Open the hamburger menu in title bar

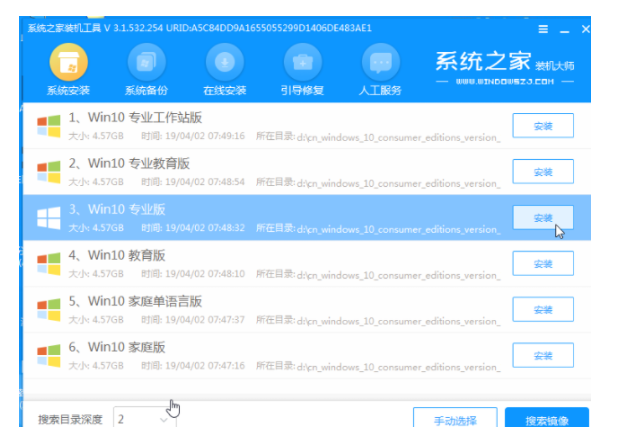(x=543, y=29)
